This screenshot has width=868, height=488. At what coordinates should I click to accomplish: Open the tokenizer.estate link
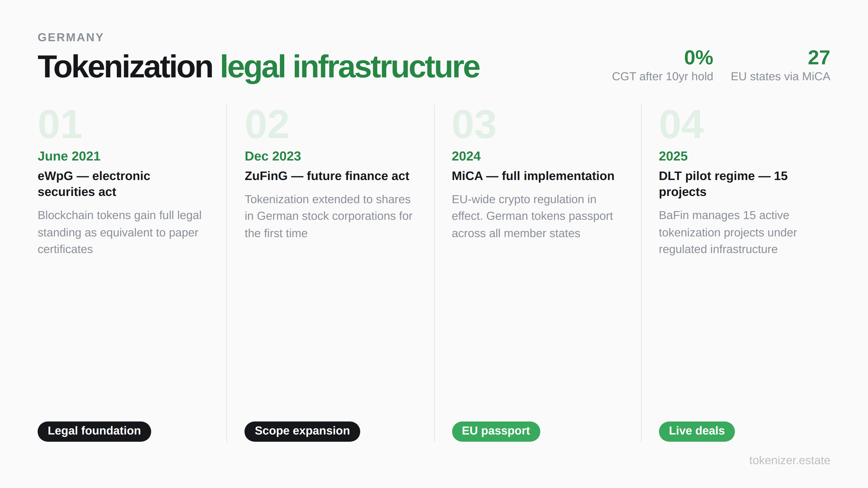pyautogui.click(x=790, y=460)
